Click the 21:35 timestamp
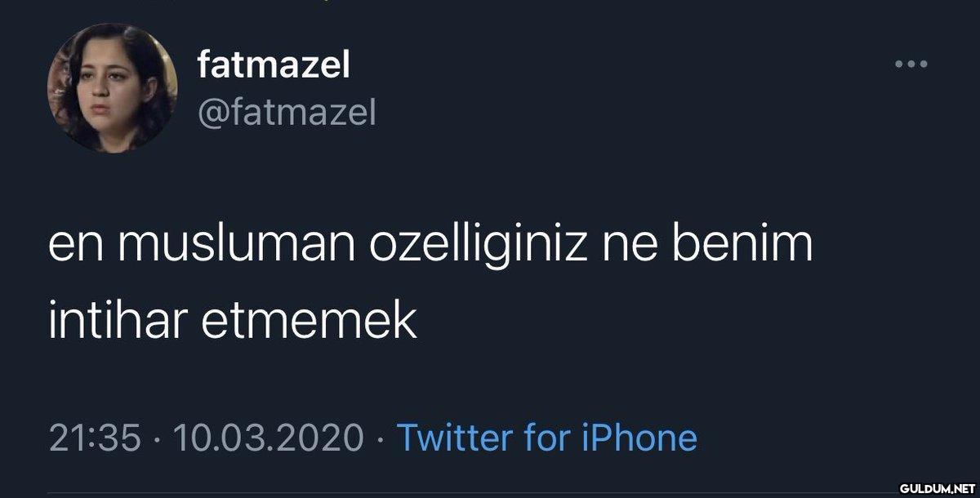Image resolution: width=980 pixels, height=498 pixels. (96, 438)
